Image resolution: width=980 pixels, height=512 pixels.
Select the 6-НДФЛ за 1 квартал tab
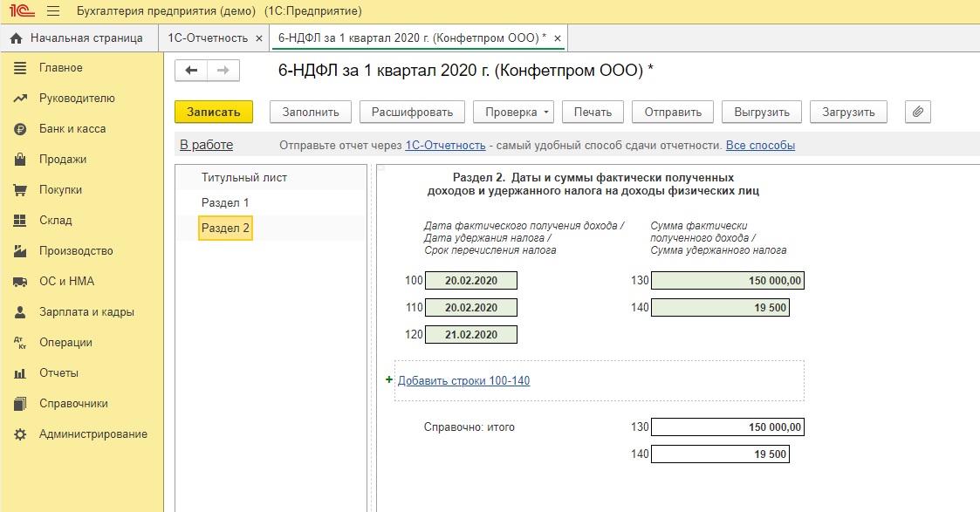(x=412, y=38)
